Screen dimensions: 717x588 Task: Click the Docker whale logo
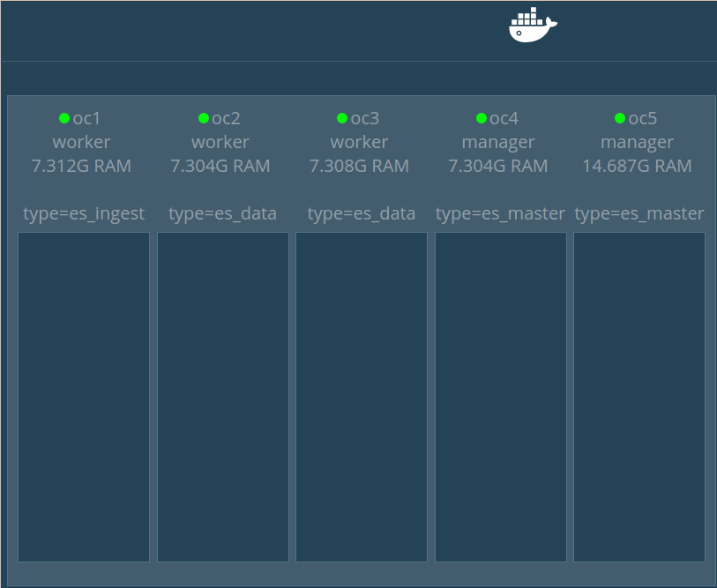(x=533, y=26)
